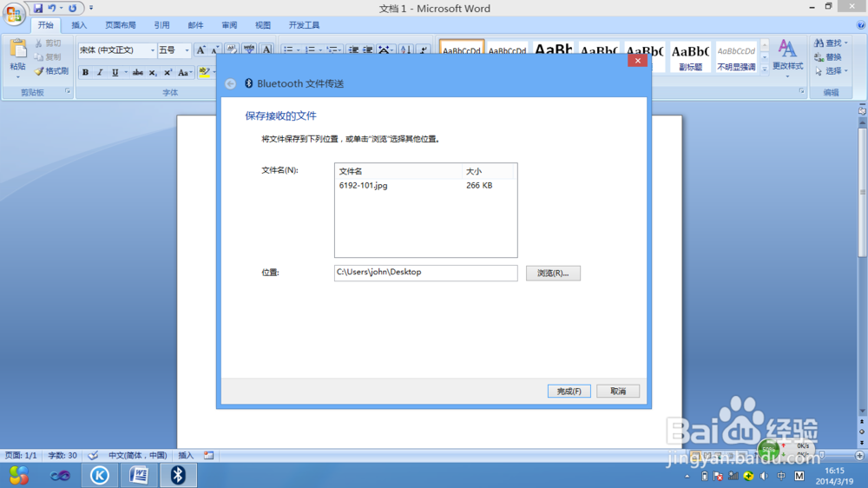This screenshot has height=488, width=868.
Task: Show hidden system tray icons
Action: (x=687, y=476)
